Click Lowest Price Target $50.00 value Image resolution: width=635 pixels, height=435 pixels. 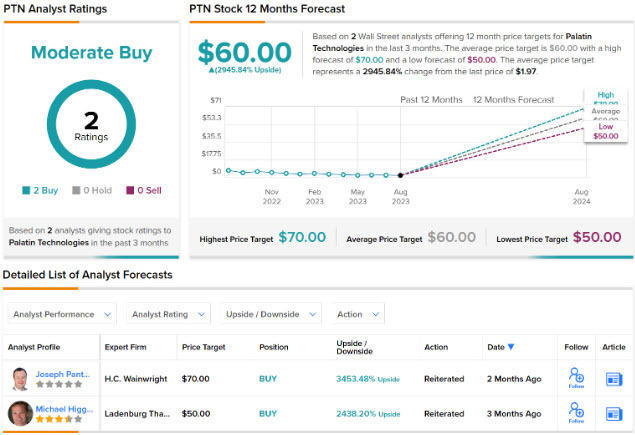pos(597,237)
